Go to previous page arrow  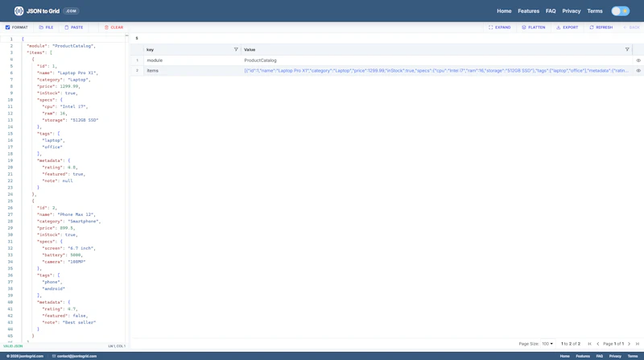tap(598, 344)
